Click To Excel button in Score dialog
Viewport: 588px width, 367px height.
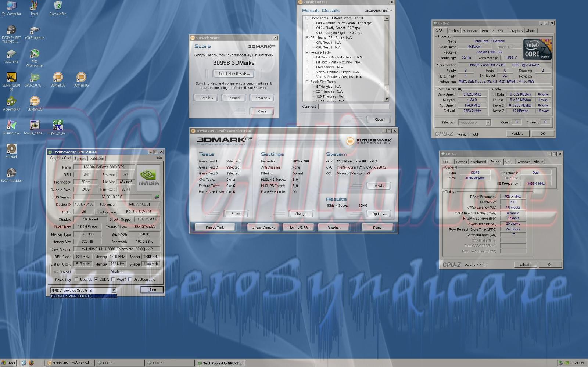point(234,98)
